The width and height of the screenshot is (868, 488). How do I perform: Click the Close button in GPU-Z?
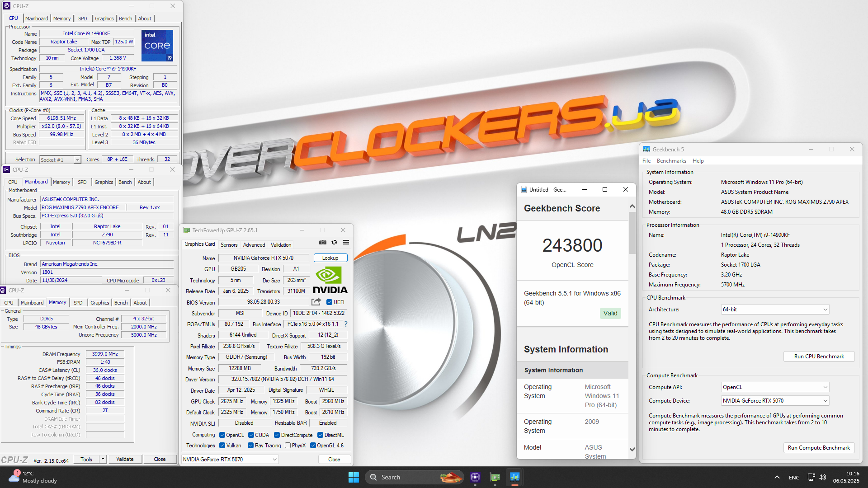click(334, 460)
